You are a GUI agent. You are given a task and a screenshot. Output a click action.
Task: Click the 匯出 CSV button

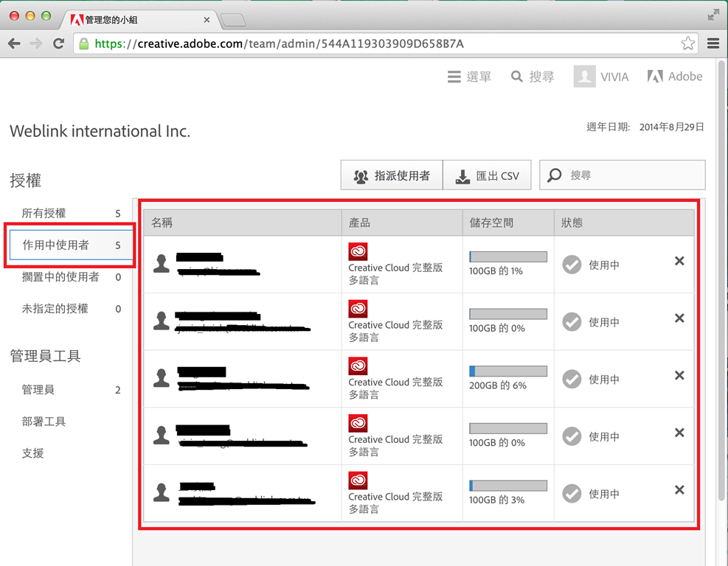point(487,175)
